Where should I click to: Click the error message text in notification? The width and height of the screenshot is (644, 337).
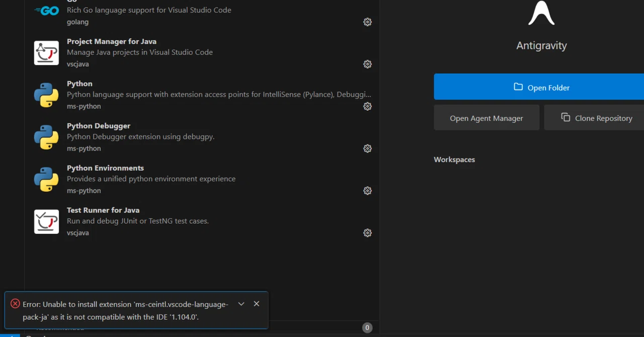click(125, 310)
